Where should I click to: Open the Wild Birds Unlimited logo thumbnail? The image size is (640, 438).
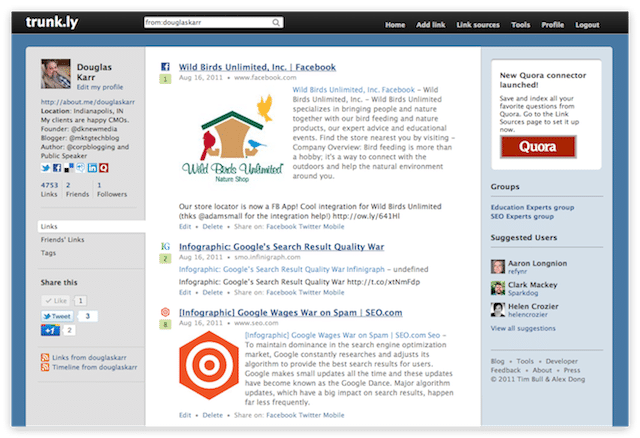tap(233, 139)
